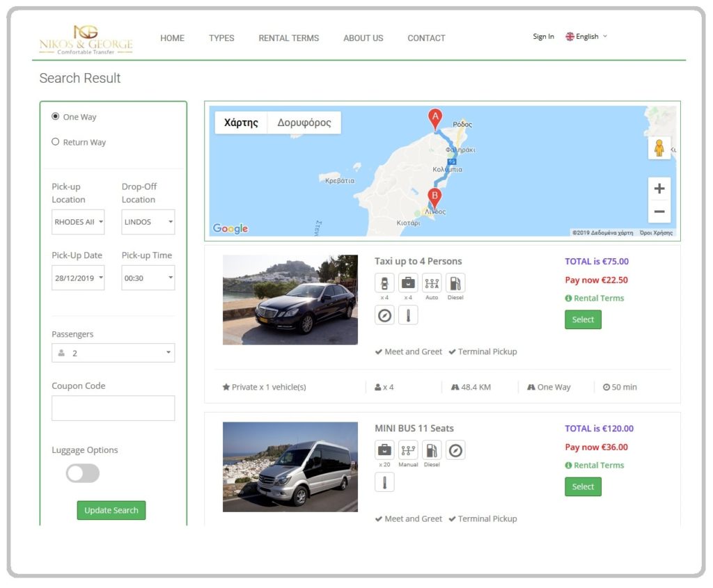This screenshot has height=588, width=713.
Task: Zoom out on the map
Action: (x=659, y=212)
